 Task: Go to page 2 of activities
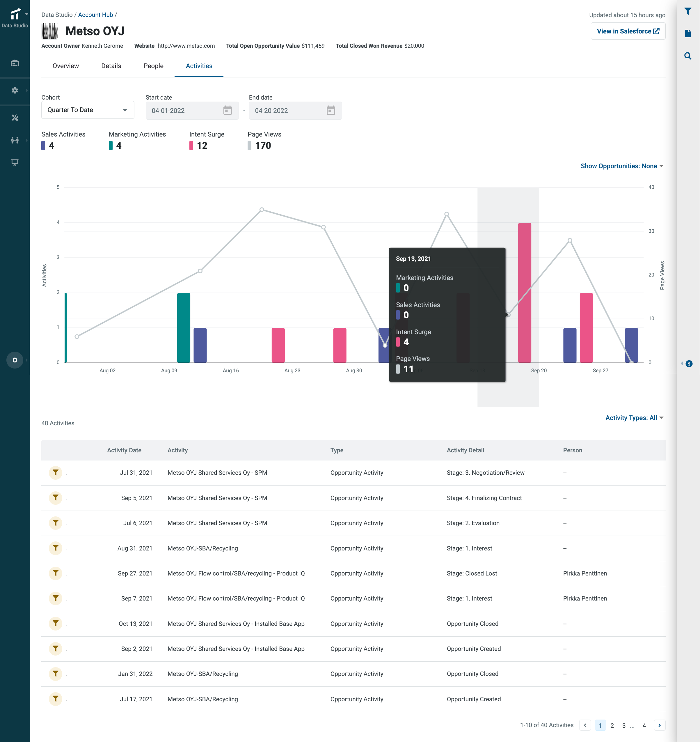click(x=612, y=725)
